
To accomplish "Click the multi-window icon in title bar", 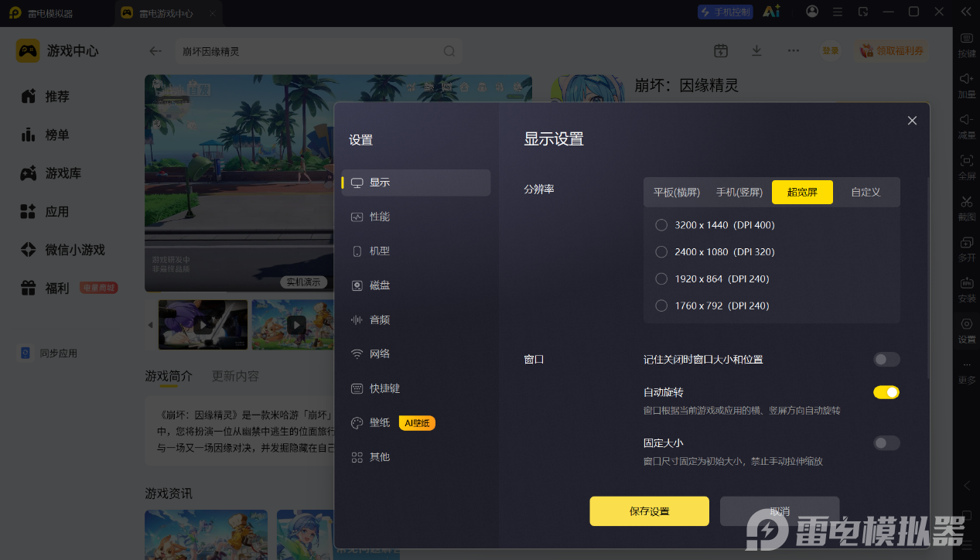I will (863, 12).
